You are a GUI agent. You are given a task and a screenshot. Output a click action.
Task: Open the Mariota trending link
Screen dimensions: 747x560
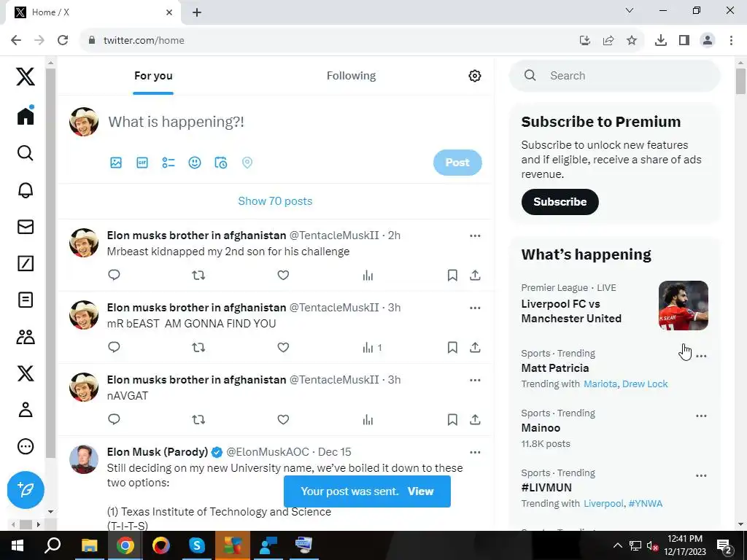pos(600,384)
